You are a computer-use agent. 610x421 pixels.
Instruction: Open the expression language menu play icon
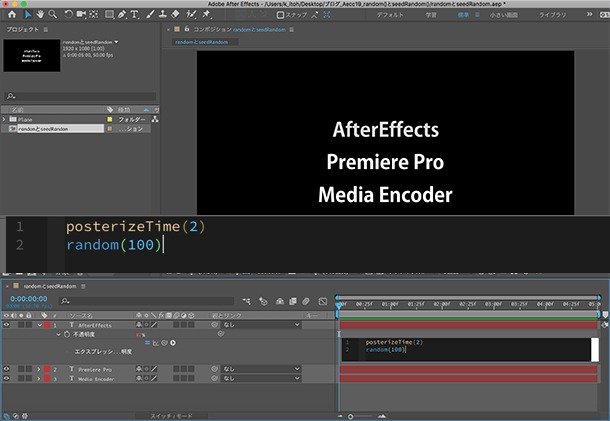(x=173, y=343)
